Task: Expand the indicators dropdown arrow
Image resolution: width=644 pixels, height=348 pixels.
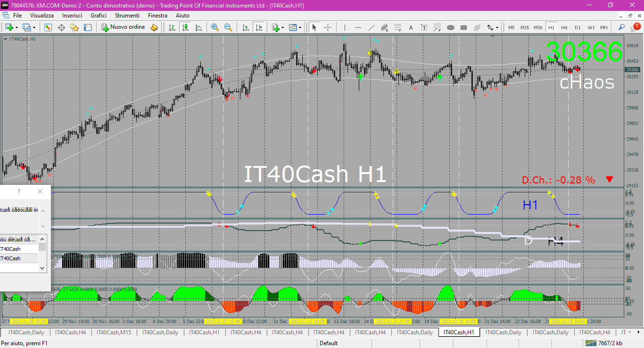Action: coord(282,27)
